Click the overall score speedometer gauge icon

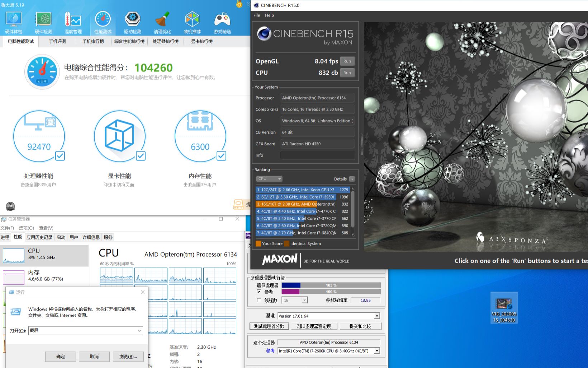pyautogui.click(x=42, y=71)
